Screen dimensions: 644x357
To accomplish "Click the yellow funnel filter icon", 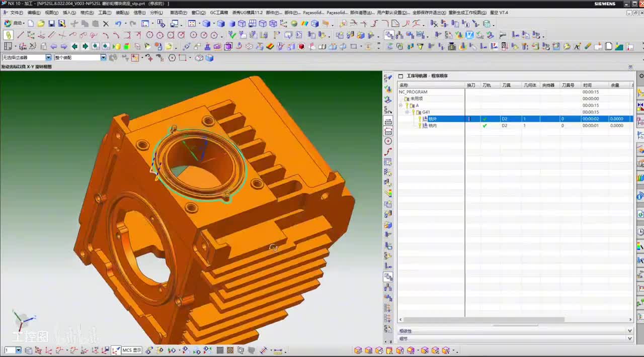I will click(x=420, y=46).
